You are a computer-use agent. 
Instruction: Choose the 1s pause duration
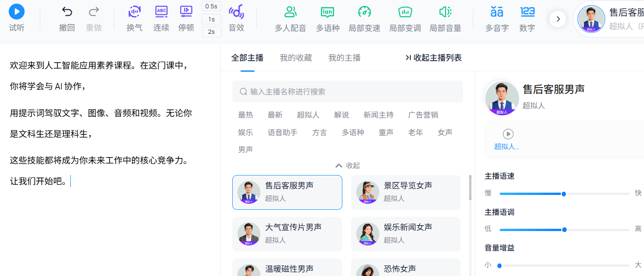(211, 19)
